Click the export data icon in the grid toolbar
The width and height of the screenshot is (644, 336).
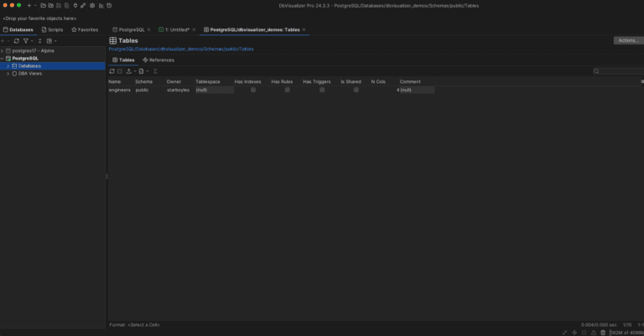129,71
